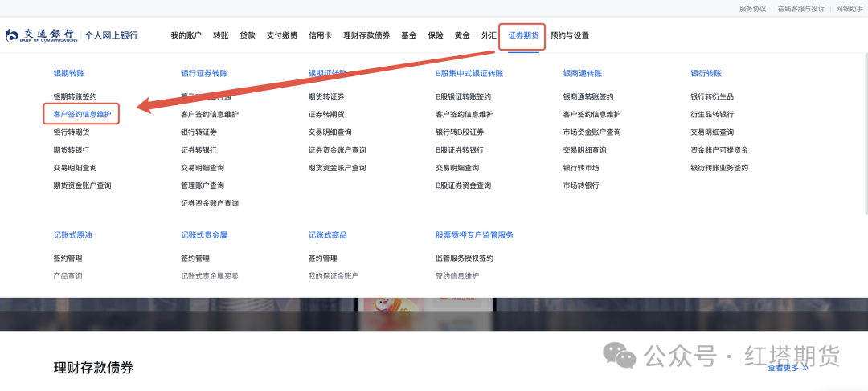Image resolution: width=868 pixels, height=391 pixels.
Task: Open B股银证转账签约
Action: (x=464, y=97)
